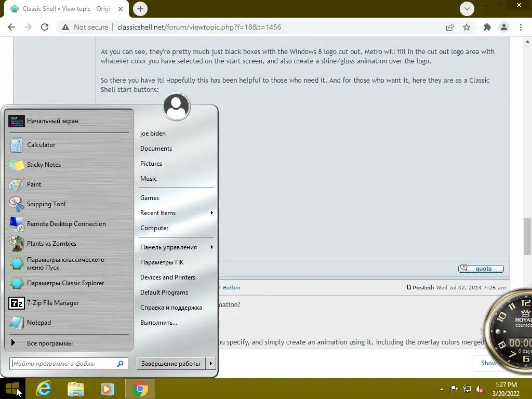Open Devices and Printers
This screenshot has width=532, height=399.
click(x=168, y=277)
